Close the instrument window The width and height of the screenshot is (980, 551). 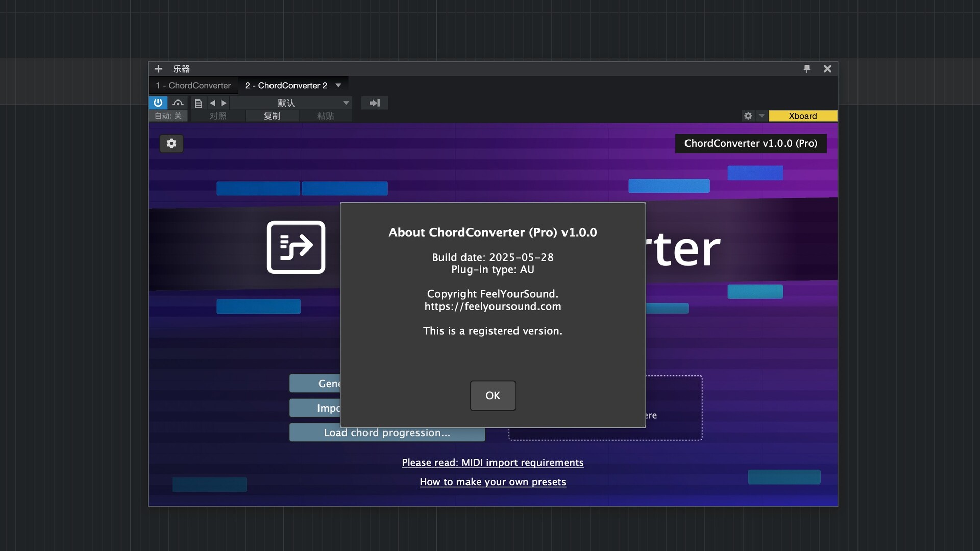(827, 69)
